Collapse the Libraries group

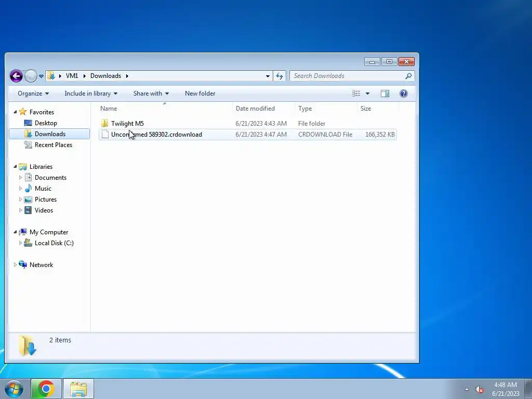[x=15, y=167]
